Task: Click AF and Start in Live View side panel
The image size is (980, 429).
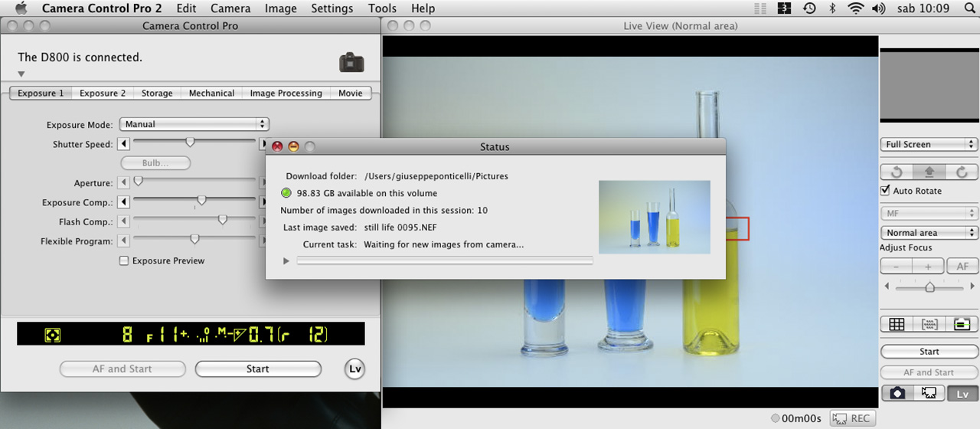Action: (929, 372)
